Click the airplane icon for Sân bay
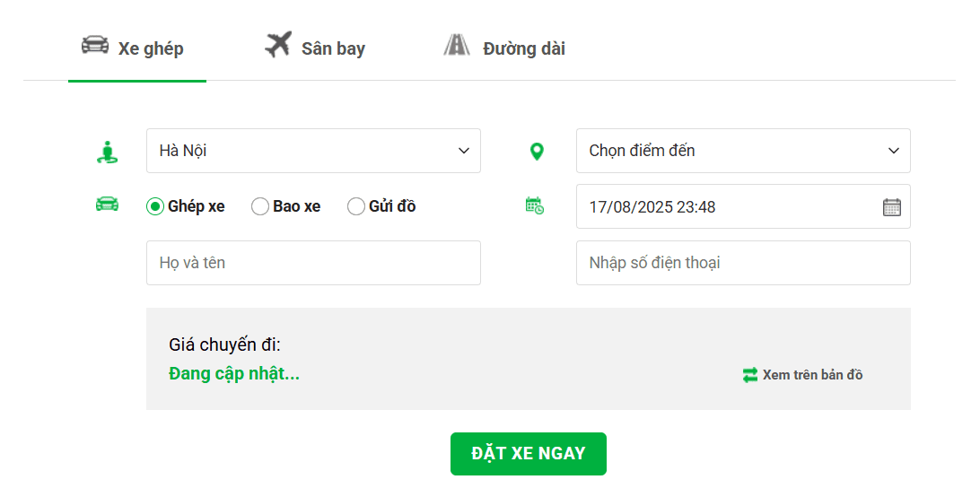Image resolution: width=980 pixels, height=497 pixels. click(278, 45)
